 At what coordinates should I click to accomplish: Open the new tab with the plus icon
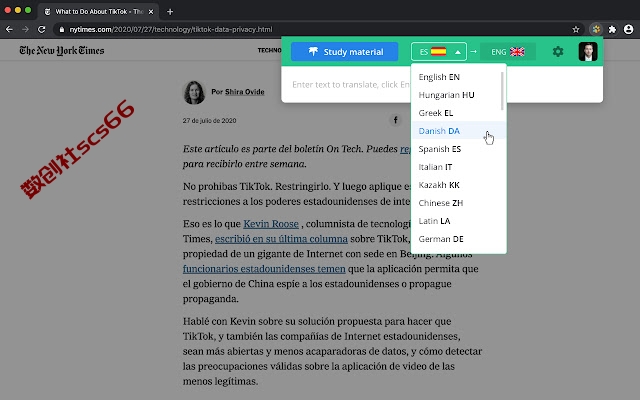(x=170, y=12)
